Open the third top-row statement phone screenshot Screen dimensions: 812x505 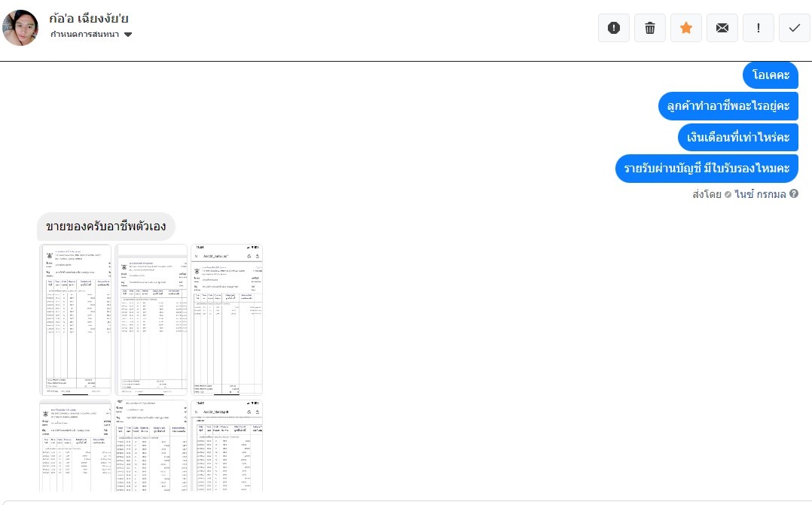[227, 320]
